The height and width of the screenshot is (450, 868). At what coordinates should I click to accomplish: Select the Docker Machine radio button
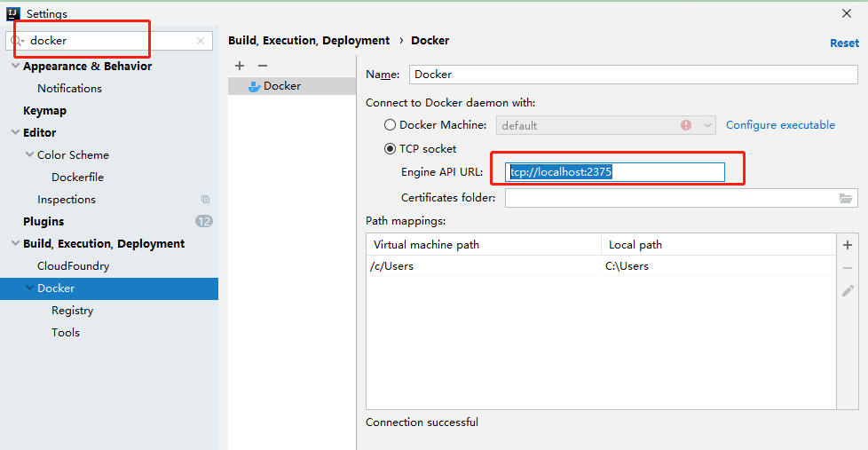(391, 125)
